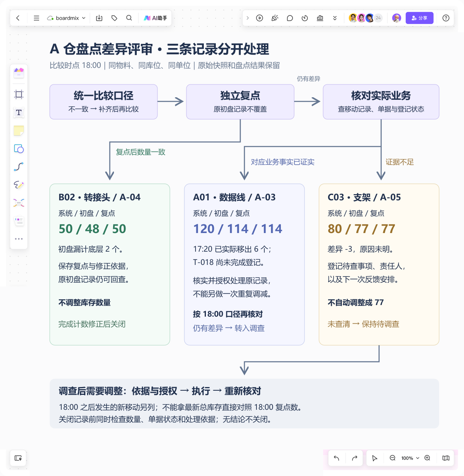Open the AI助手 assistant
464x476 pixels.
(155, 18)
